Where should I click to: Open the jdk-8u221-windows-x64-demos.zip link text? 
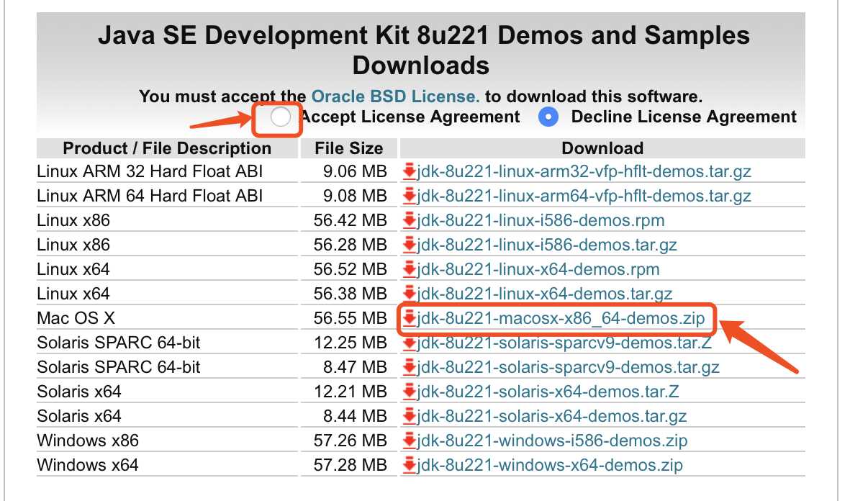(x=550, y=465)
